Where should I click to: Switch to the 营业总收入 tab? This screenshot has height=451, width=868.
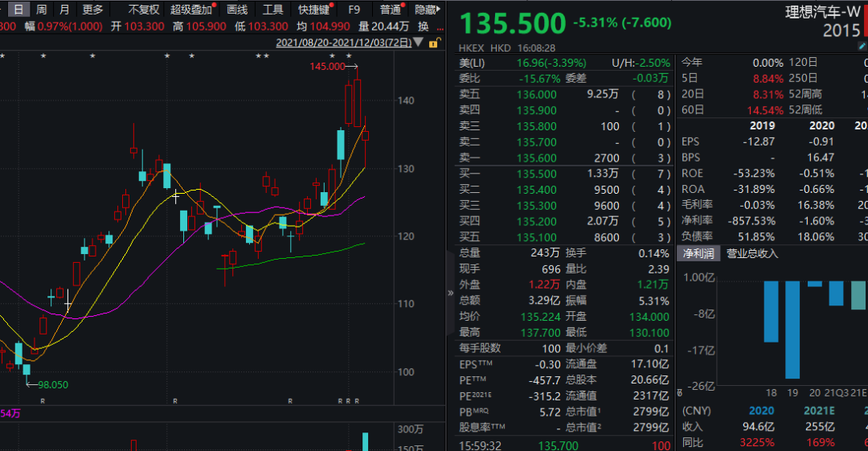click(752, 253)
